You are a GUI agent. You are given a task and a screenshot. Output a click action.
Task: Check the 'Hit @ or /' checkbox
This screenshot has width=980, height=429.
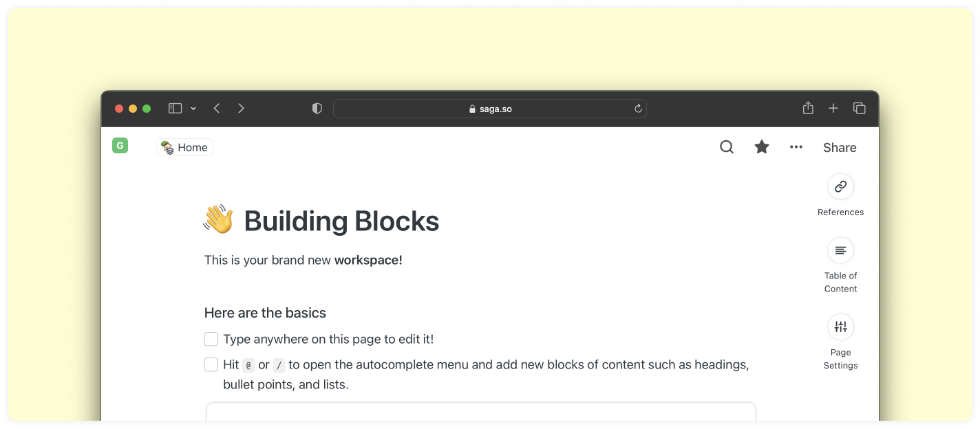(211, 364)
